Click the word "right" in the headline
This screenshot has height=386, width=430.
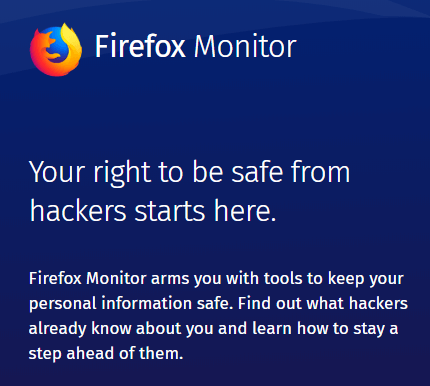122,174
